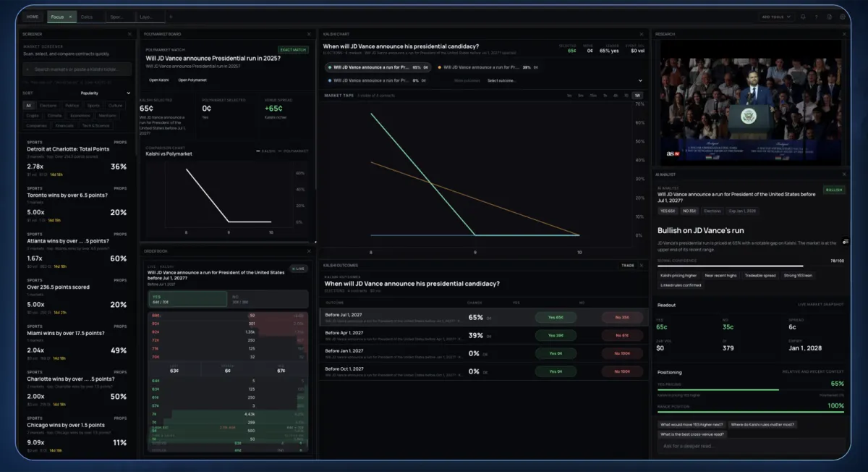The width and height of the screenshot is (868, 472).
Task: Close the AI Analyst panel
Action: [843, 174]
